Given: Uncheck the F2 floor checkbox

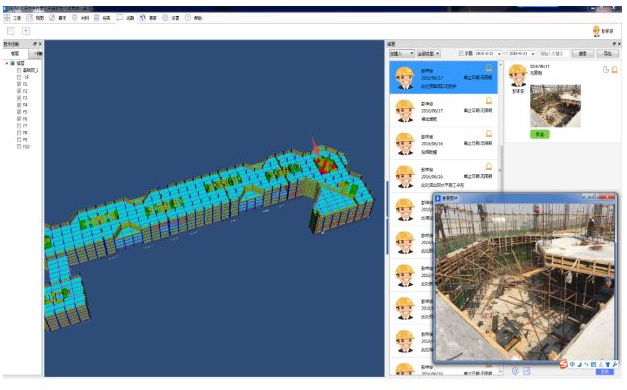Looking at the screenshot, I should 19,91.
